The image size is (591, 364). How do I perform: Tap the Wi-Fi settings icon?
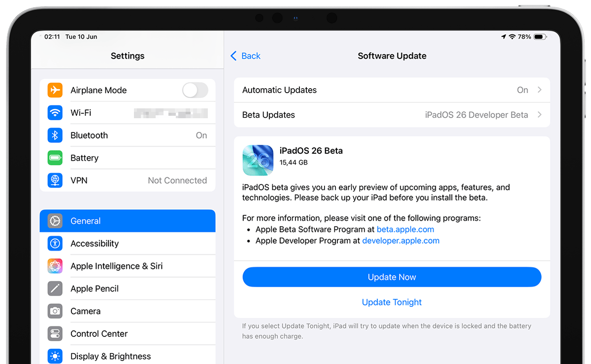coord(55,113)
